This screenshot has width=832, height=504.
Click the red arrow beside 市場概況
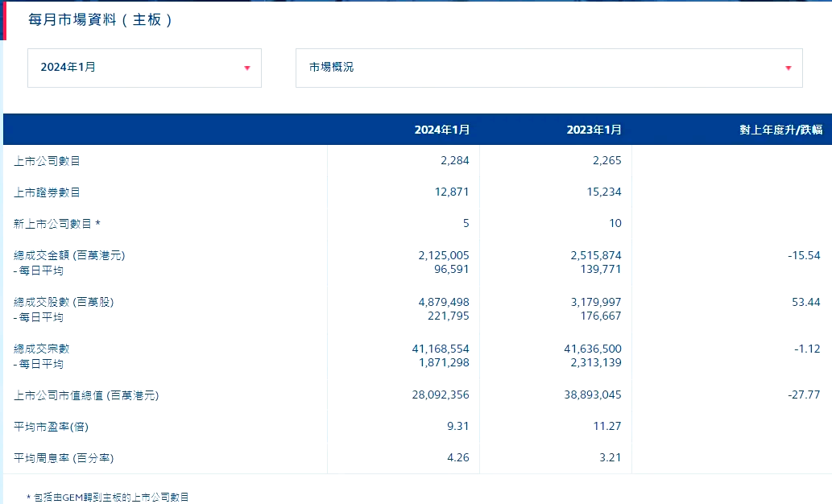pyautogui.click(x=788, y=68)
